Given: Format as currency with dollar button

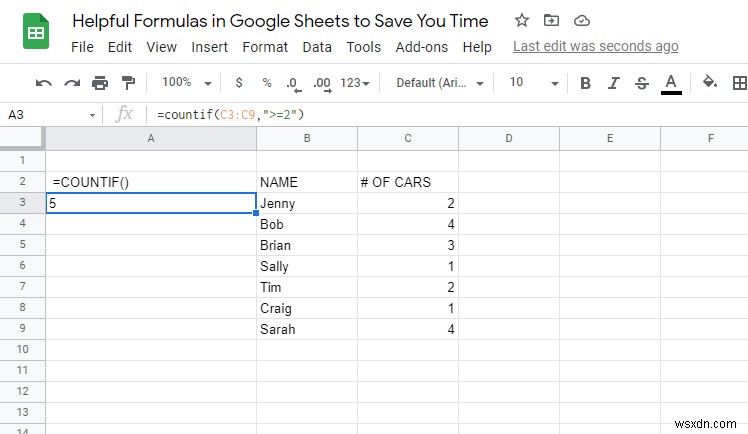Looking at the screenshot, I should [238, 83].
